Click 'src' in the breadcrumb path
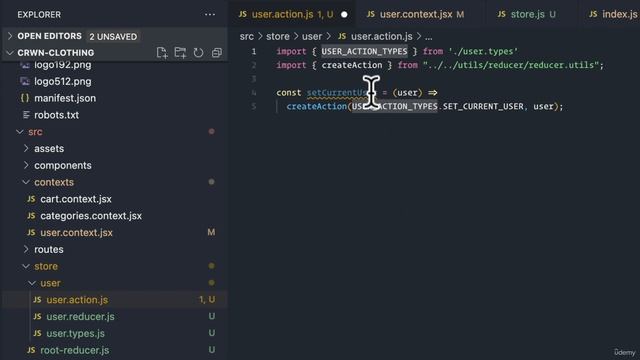Screen dimensions: 640x360 coord(247,36)
